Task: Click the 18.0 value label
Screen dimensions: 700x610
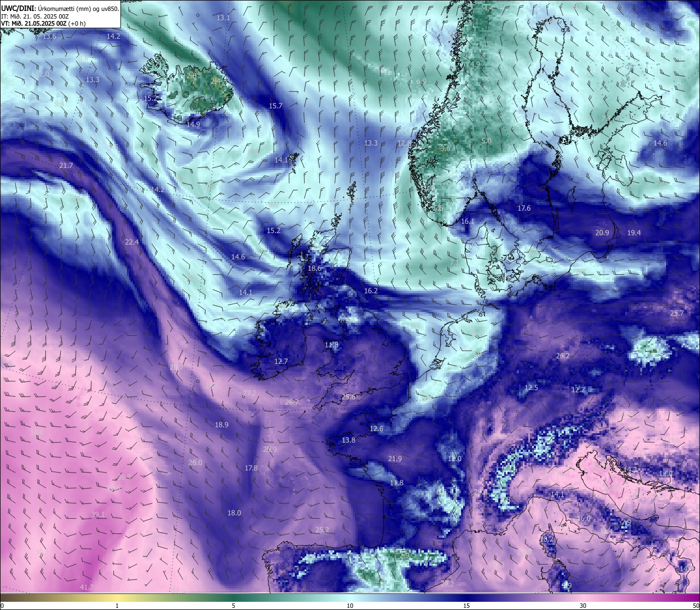Action: [234, 513]
